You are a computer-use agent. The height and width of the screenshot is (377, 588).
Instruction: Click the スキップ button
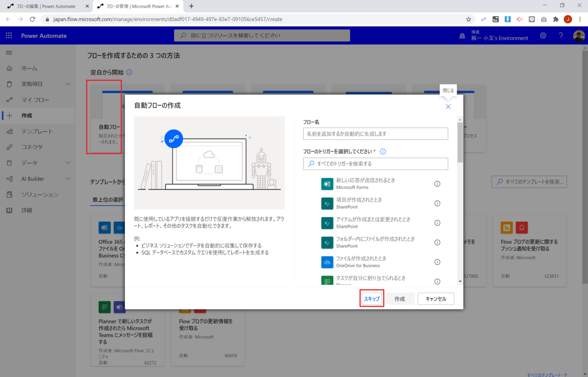pyautogui.click(x=371, y=298)
